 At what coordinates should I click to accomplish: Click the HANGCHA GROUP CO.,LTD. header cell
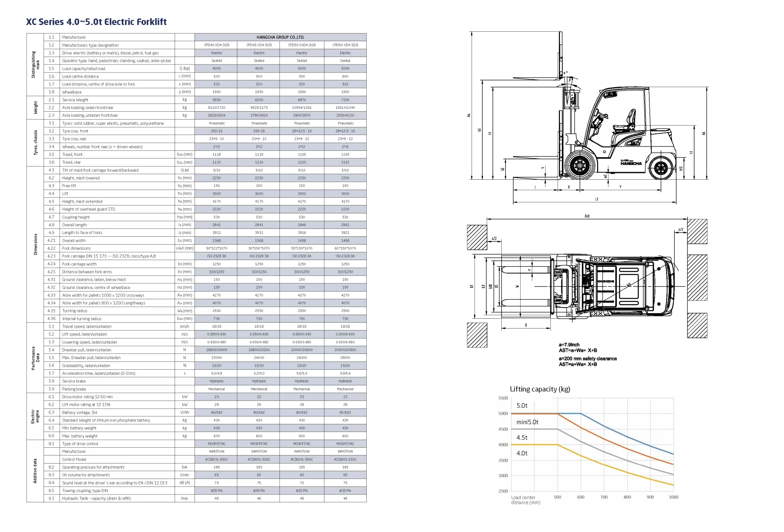(280, 37)
